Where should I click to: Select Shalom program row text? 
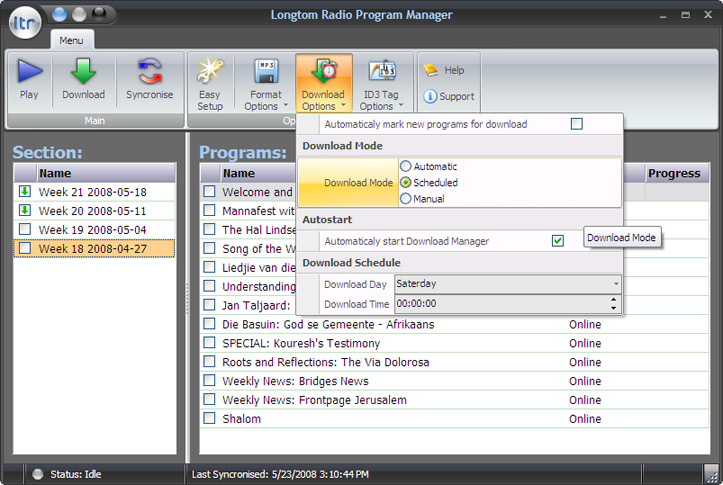pyautogui.click(x=242, y=419)
